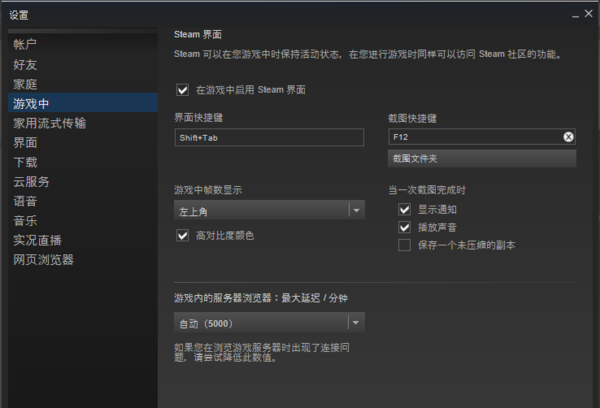
Task: Close the 设置 window
Action: click(x=589, y=14)
